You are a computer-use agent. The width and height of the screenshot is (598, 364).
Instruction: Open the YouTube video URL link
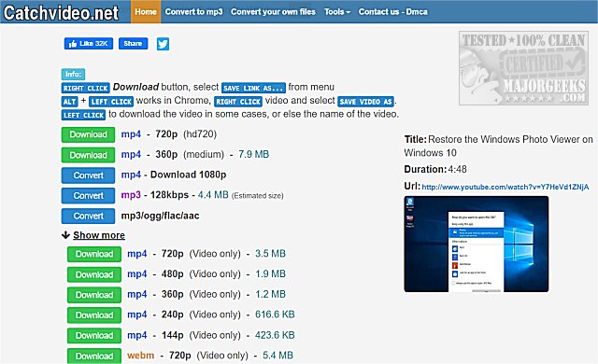point(505,187)
